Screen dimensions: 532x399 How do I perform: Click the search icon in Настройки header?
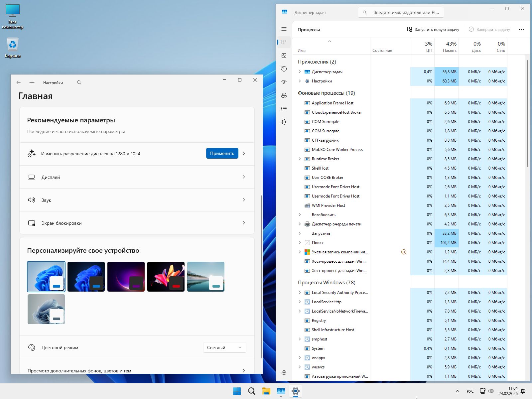coord(79,82)
